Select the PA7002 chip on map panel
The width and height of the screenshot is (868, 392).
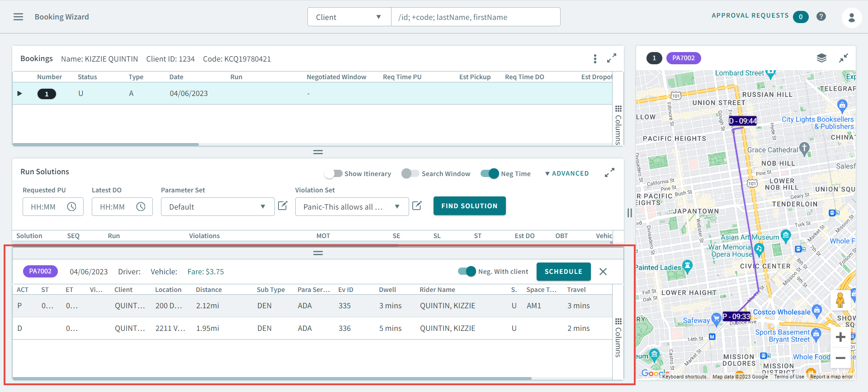click(683, 58)
